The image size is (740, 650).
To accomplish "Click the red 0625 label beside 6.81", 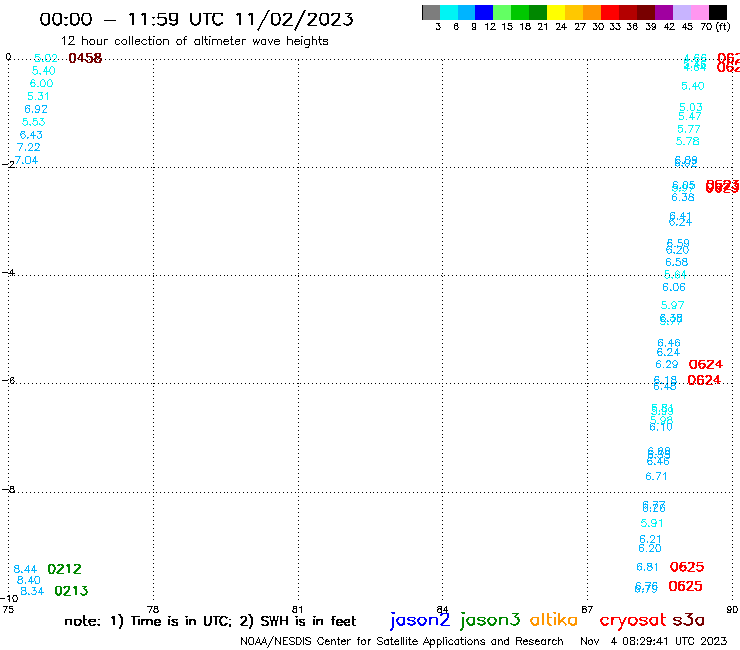I will pos(687,567).
